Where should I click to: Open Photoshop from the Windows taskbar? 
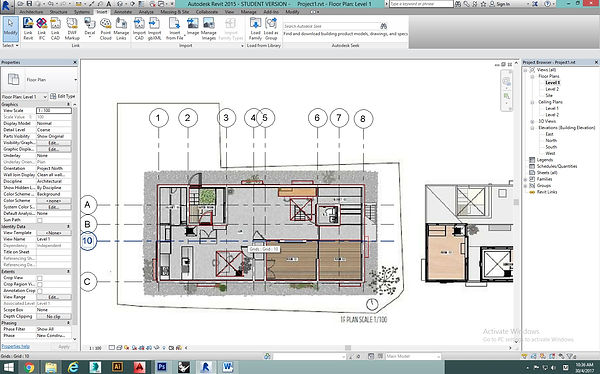162,367
